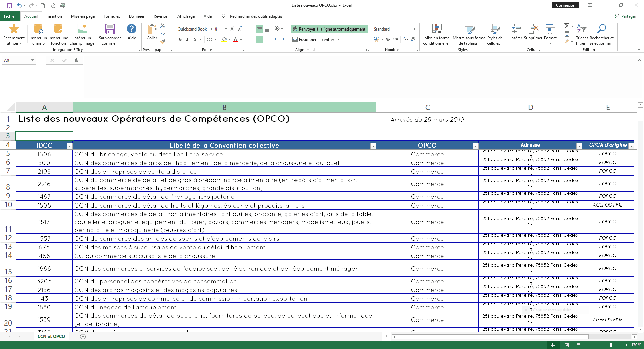
Task: Open the font size dropdown
Action: point(226,29)
